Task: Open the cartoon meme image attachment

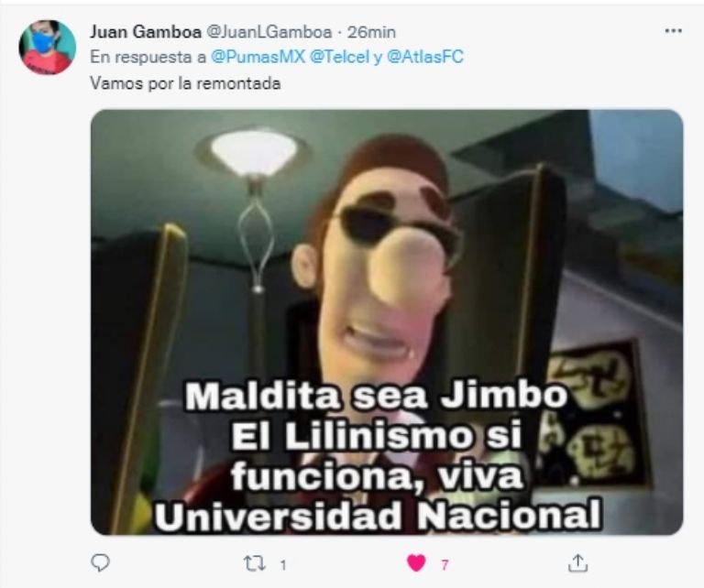Action: click(387, 322)
